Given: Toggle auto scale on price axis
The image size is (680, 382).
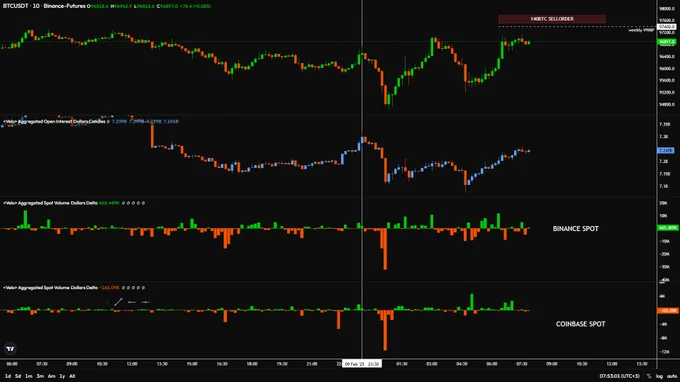Looking at the screenshot, I should [x=672, y=376].
